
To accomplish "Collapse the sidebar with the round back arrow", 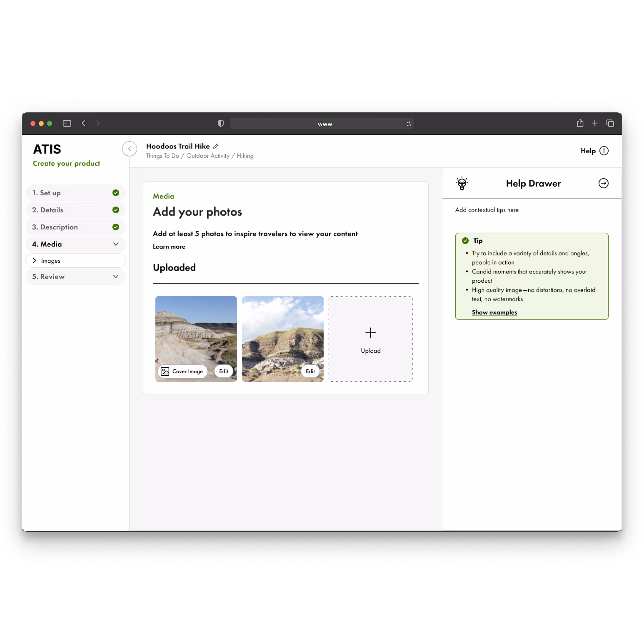I will (130, 149).
